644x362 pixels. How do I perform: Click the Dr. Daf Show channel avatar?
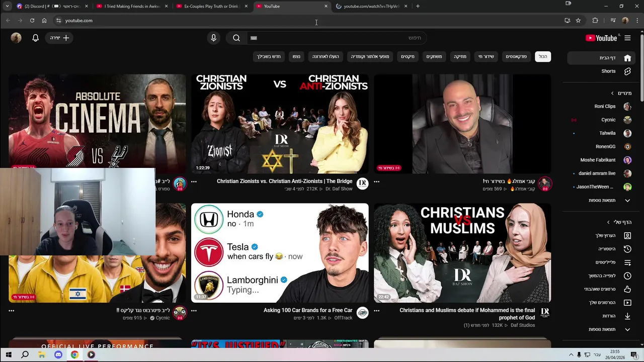click(362, 184)
